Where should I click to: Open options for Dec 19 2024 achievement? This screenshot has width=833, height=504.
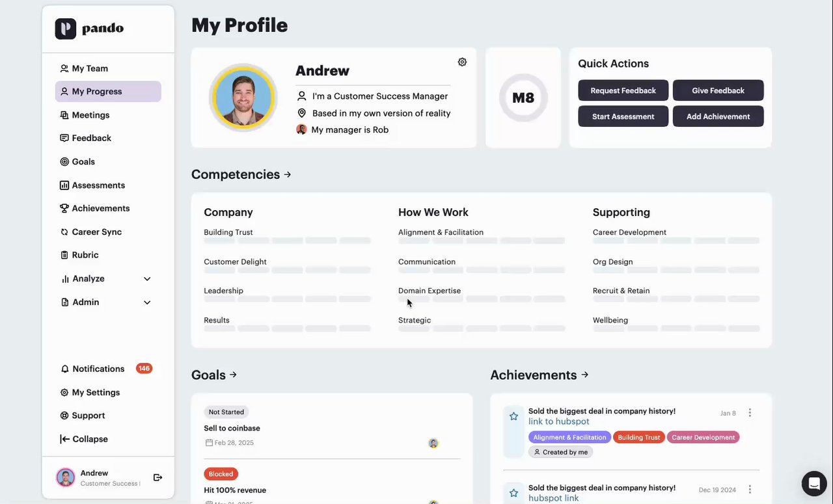(x=750, y=490)
